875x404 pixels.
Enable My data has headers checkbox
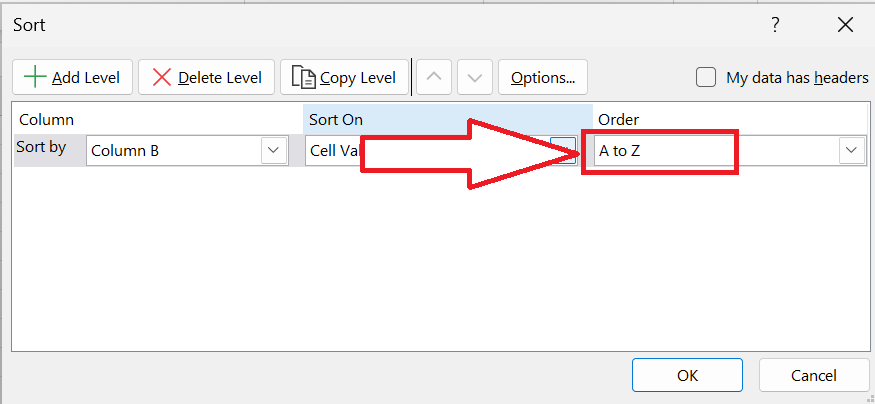(706, 77)
